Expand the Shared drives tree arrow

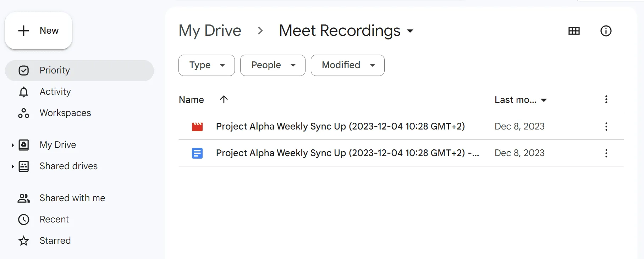click(x=13, y=166)
